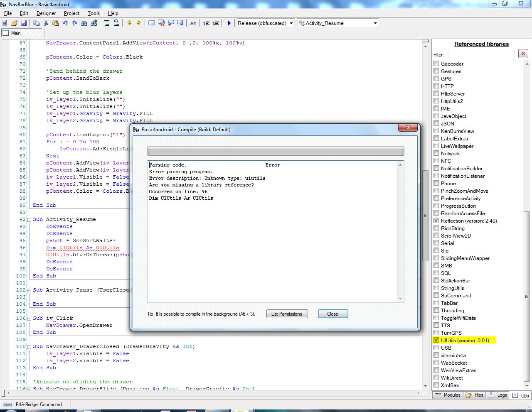Collapse the Sub Activity_Resume code block
Image resolution: width=532 pixels, height=412 pixels.
coord(29,219)
